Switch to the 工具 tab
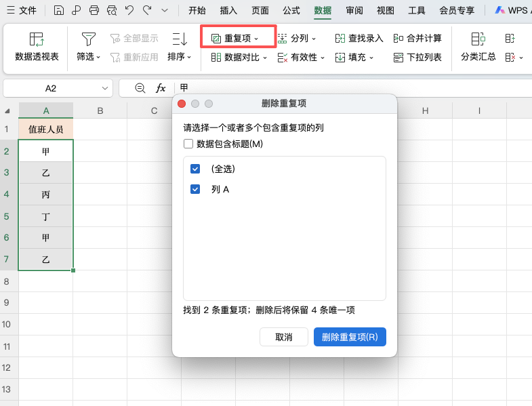Viewport: 532px width, 406px height. pyautogui.click(x=417, y=11)
